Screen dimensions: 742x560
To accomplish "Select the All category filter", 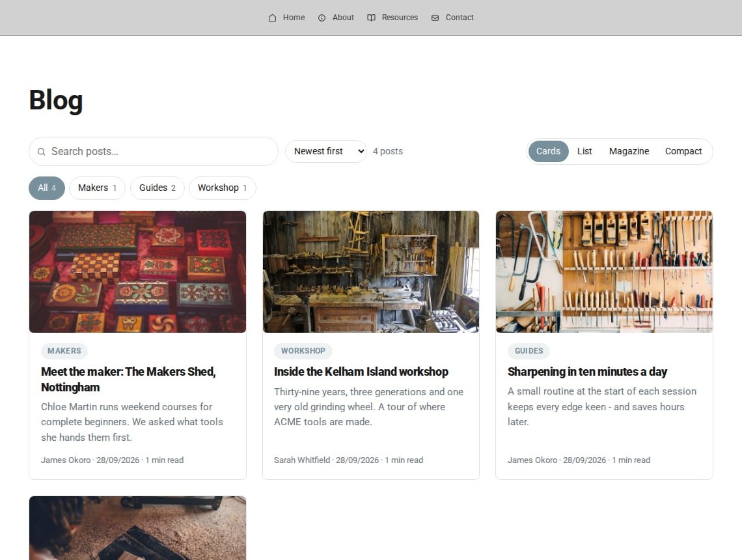I will pyautogui.click(x=47, y=188).
